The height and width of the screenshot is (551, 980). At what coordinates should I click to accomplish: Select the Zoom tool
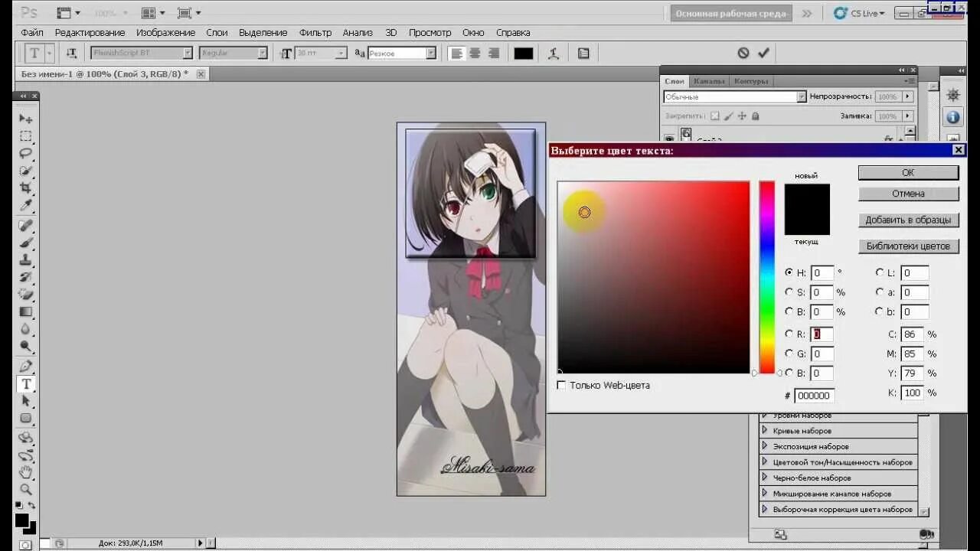tap(26, 489)
